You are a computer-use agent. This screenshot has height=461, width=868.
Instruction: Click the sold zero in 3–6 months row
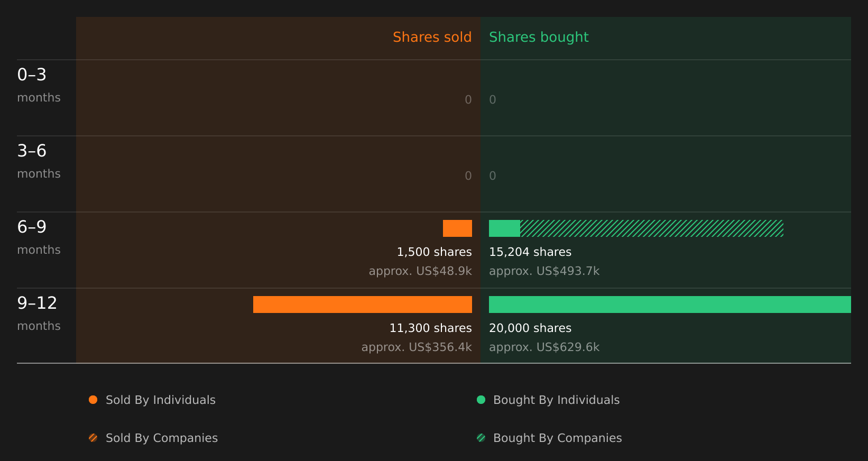468,176
